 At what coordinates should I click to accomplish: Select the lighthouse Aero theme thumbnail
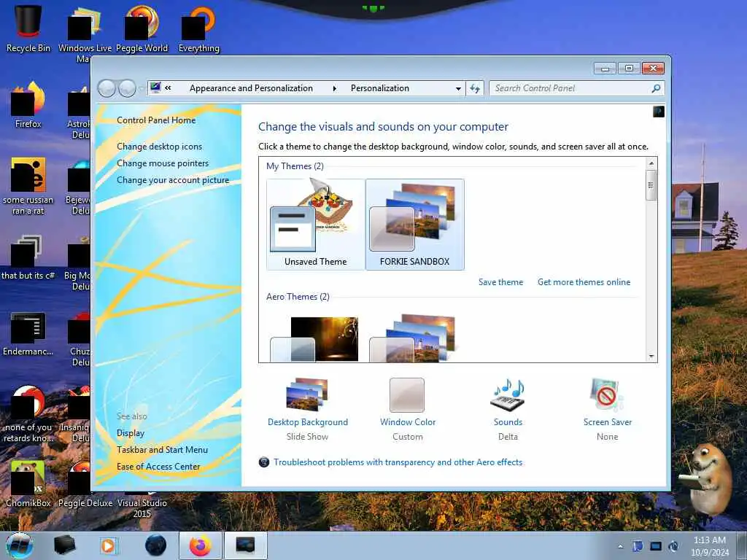click(x=414, y=338)
